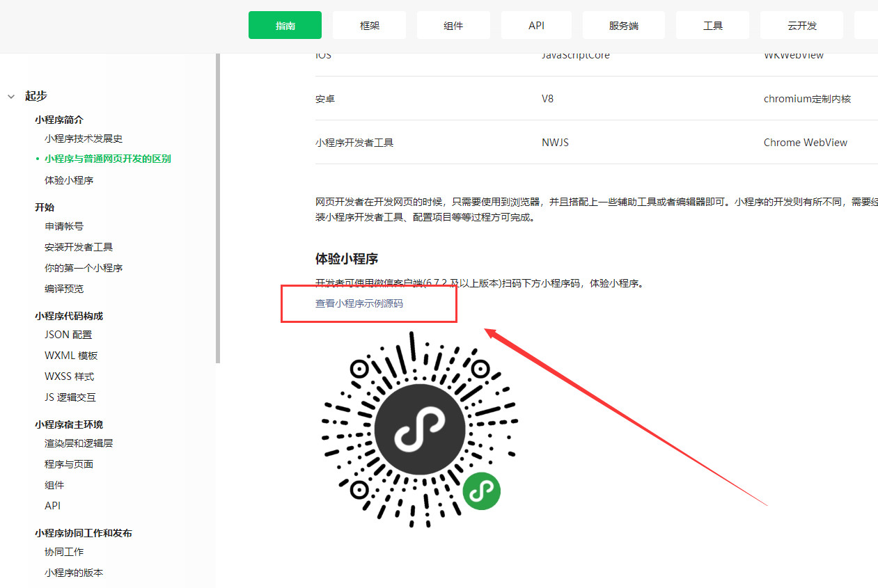The height and width of the screenshot is (588, 878).
Task: Select 小程序与普通网页开发的区别 sidebar item
Action: click(x=108, y=159)
